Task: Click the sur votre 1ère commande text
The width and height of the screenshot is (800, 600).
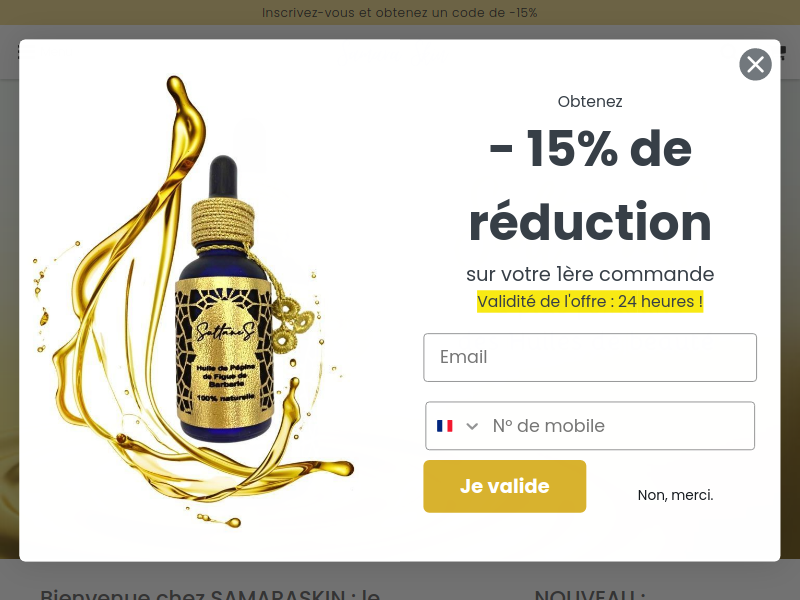Action: (x=590, y=274)
